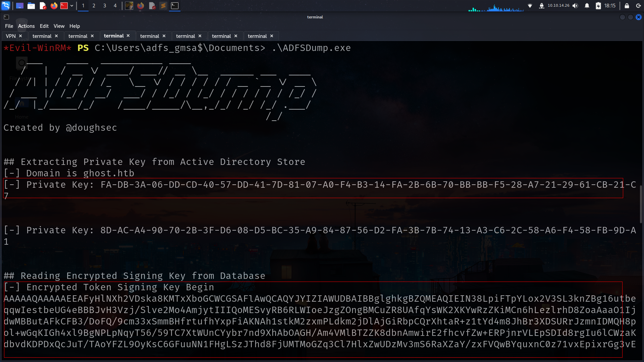Open the Help menu

coord(74,26)
